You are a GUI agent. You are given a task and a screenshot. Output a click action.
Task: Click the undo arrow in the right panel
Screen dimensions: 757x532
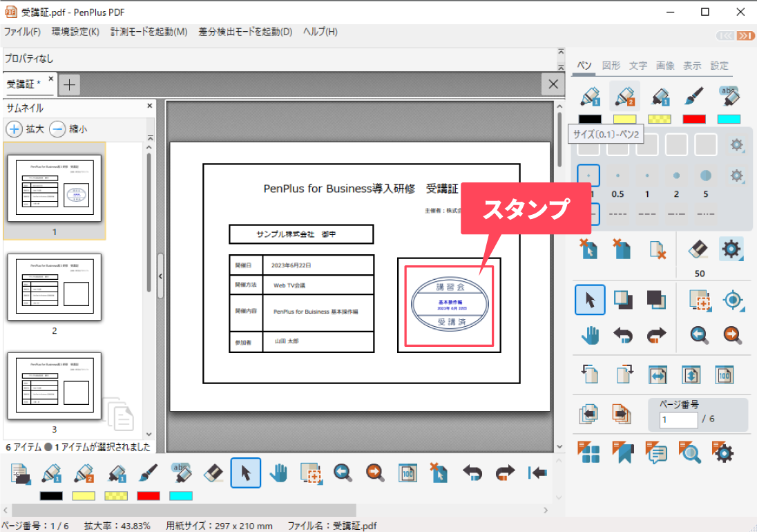[x=623, y=335]
